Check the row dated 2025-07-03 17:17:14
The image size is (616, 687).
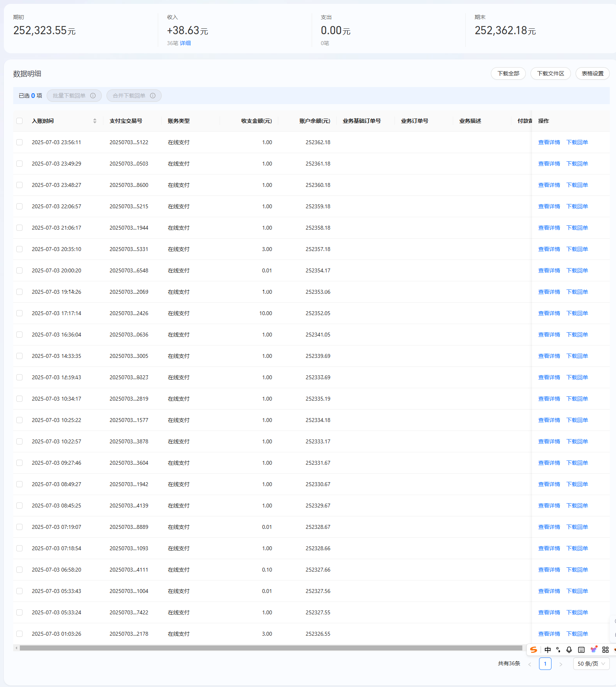[19, 313]
